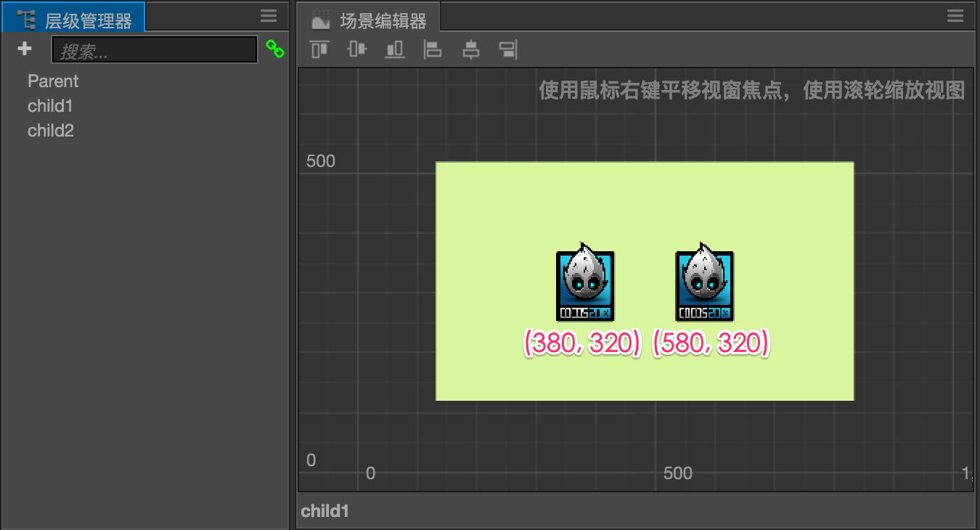The image size is (980, 530).
Task: Select the Parent node in hierarchy
Action: click(53, 81)
